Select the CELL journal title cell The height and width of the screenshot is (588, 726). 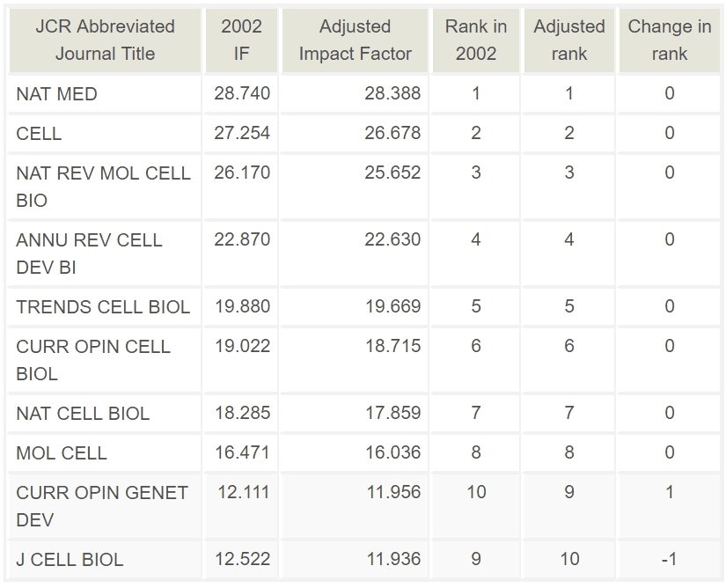[105, 133]
